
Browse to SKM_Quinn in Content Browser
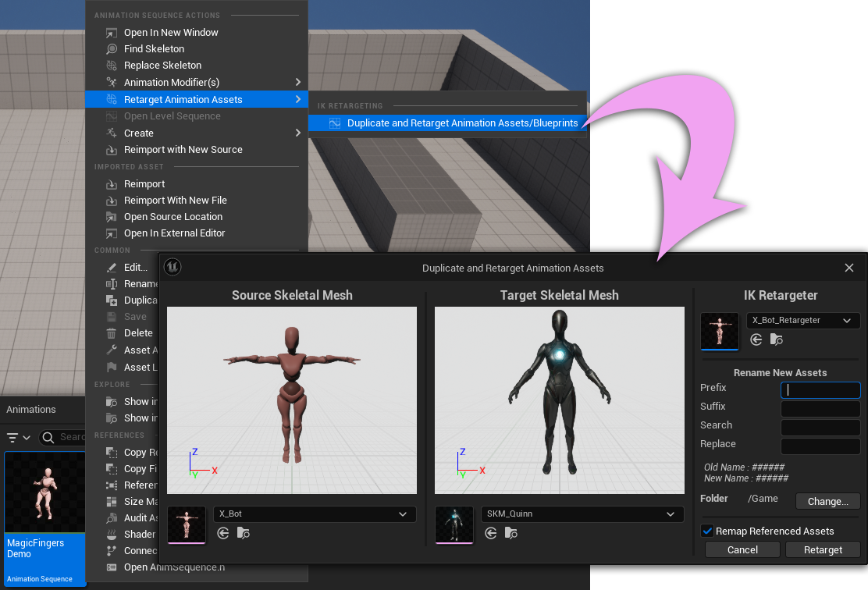(x=511, y=533)
